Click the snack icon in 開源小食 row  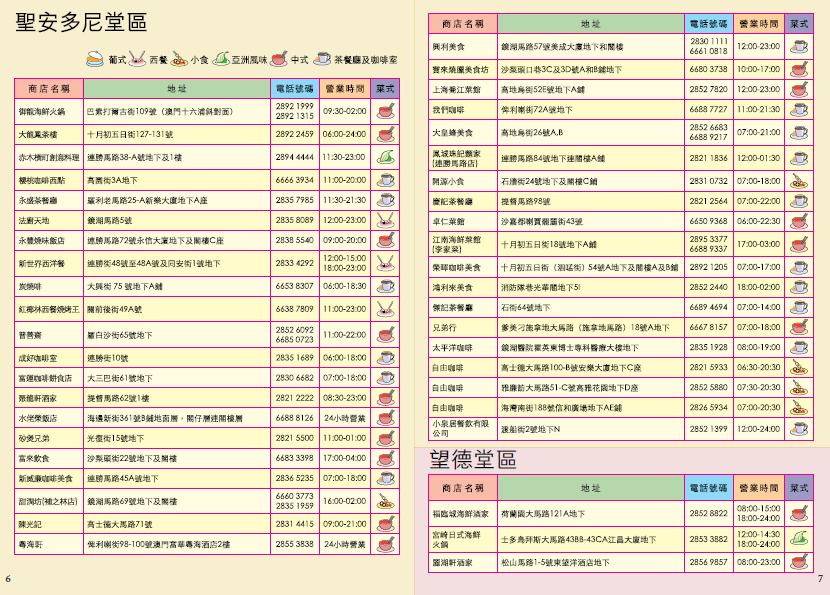(x=798, y=181)
